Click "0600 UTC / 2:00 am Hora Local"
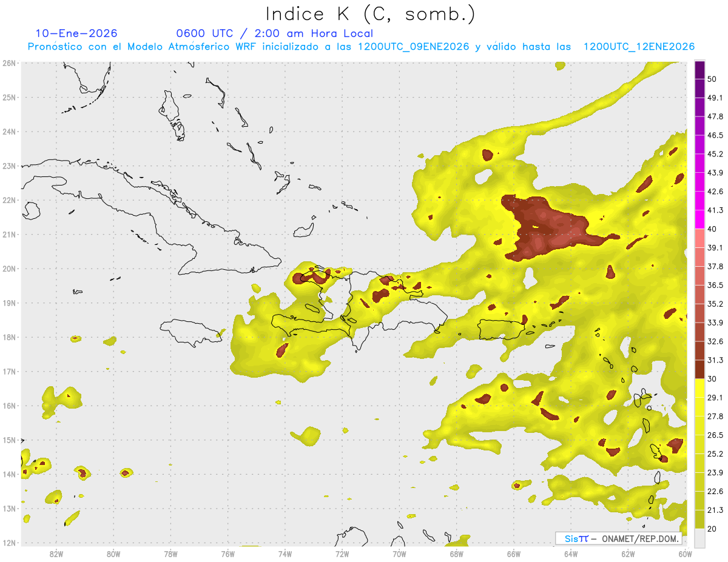The width and height of the screenshot is (728, 562). point(275,33)
